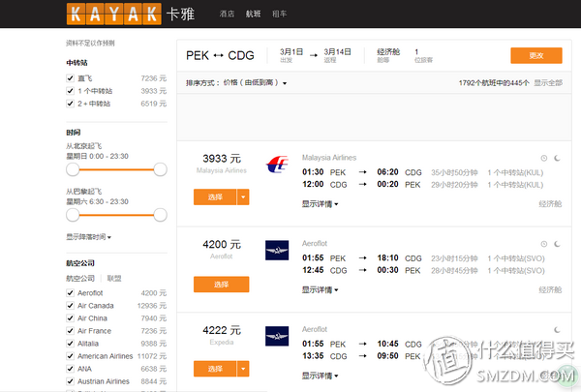Click the Aeroflot logo on 4200 元 flight
The height and width of the screenshot is (392, 581).
(277, 250)
